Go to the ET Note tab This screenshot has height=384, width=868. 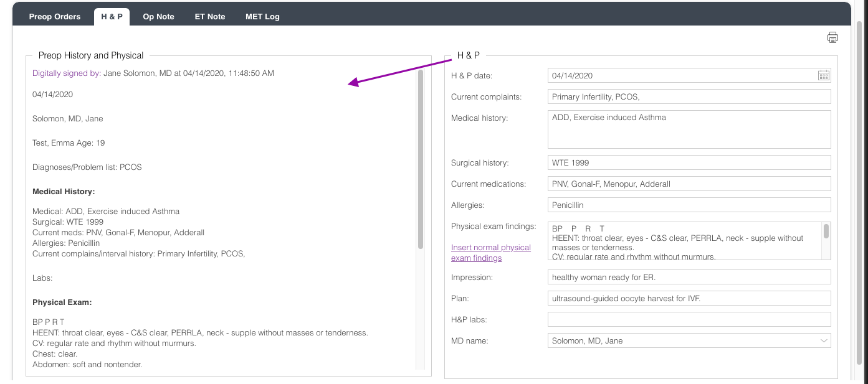pos(210,17)
